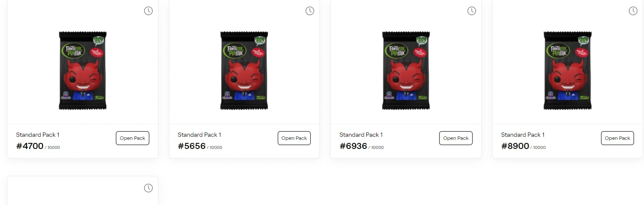Click the clock icon on the bottom row card
This screenshot has height=205, width=644.
point(148,188)
